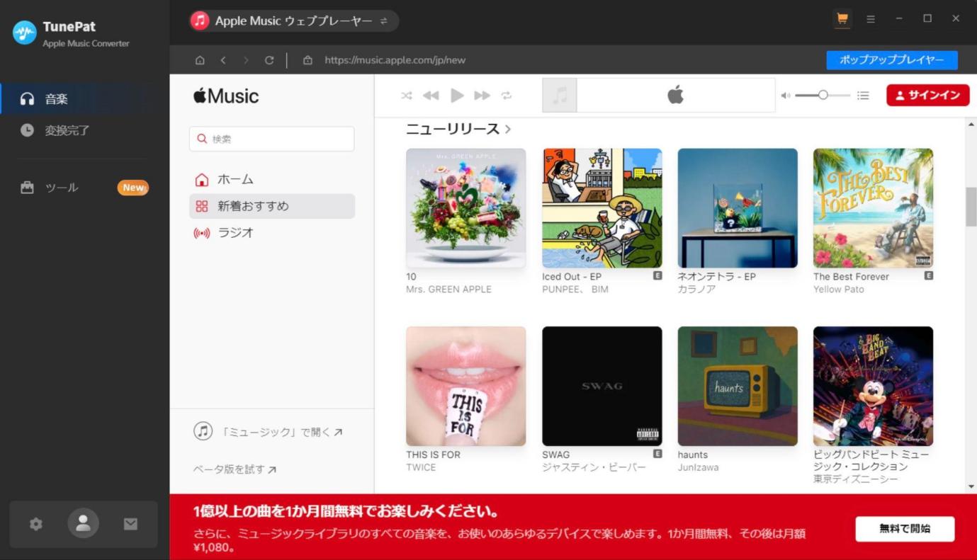Open the Mrs. GREEN APPLE 10 album cover
The image size is (977, 560).
[465, 208]
